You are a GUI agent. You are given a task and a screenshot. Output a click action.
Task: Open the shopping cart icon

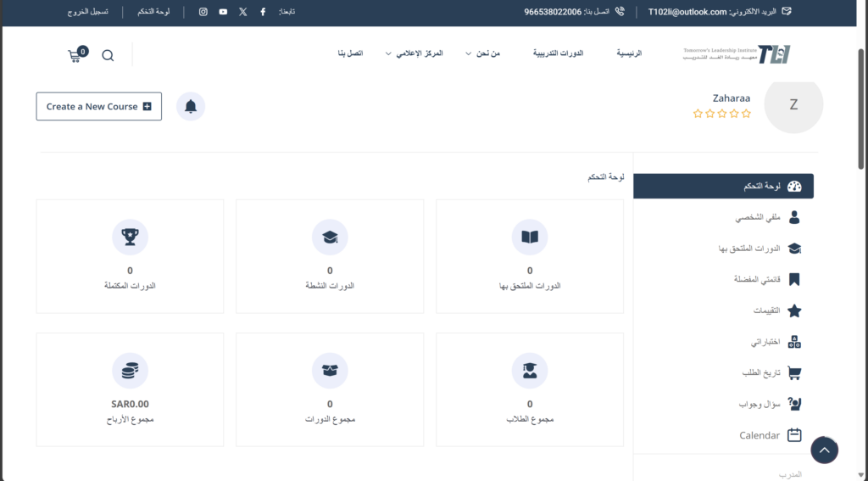point(76,55)
